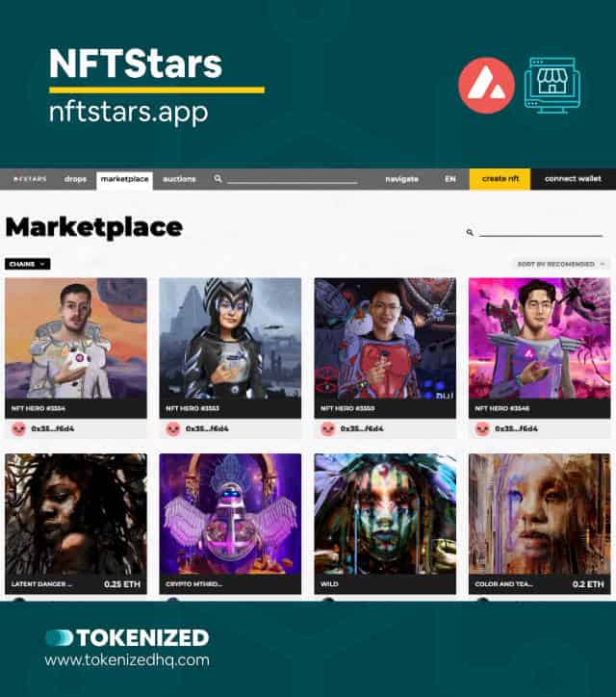Click pink avatar under fourth NFT Hero card
This screenshot has height=697, width=616.
coord(482,429)
